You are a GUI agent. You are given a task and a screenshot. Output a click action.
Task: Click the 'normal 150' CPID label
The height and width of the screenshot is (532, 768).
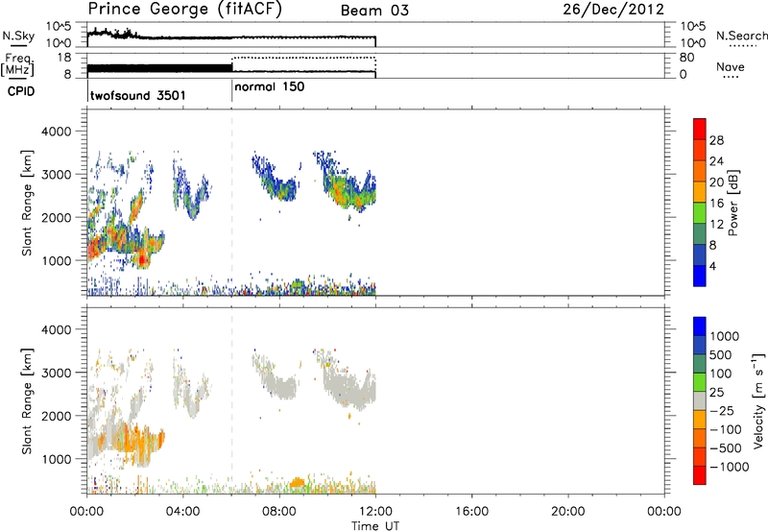[270, 87]
